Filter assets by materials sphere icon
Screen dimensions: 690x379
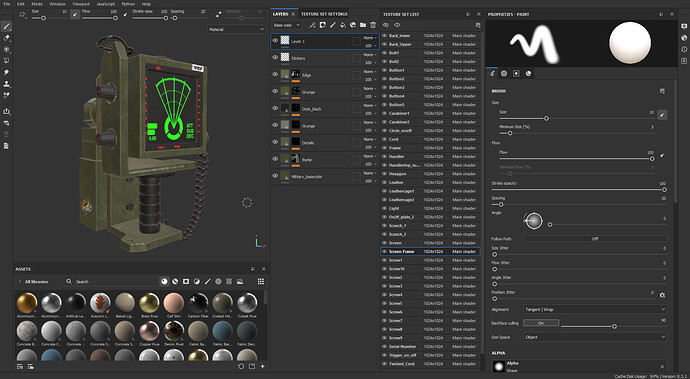coord(164,281)
